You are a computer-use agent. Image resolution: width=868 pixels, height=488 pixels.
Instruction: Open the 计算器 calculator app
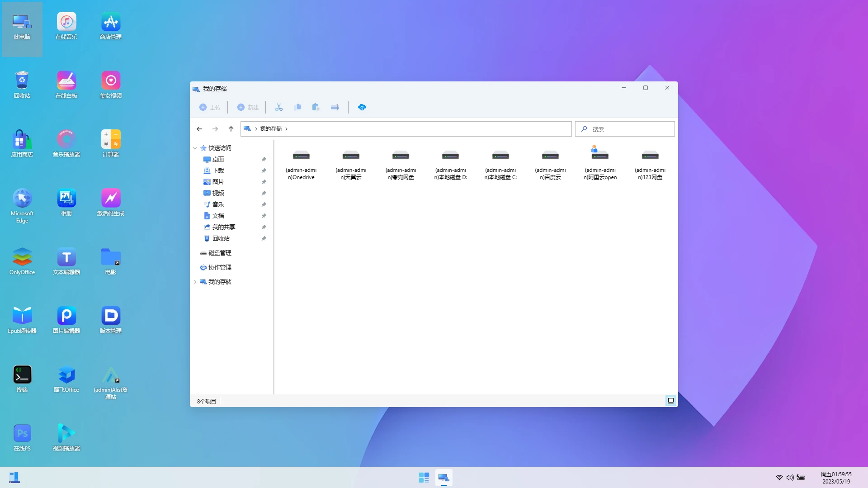pyautogui.click(x=111, y=144)
